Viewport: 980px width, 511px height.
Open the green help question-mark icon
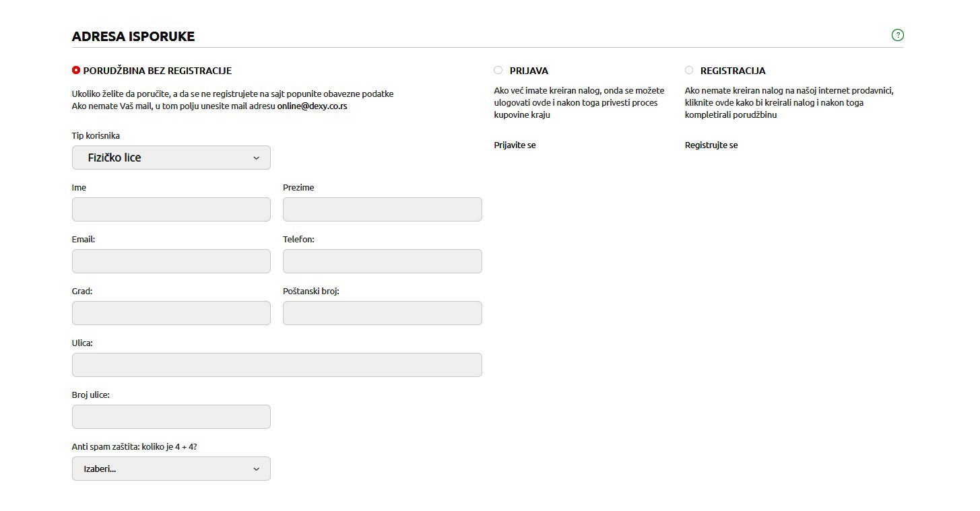point(897,35)
